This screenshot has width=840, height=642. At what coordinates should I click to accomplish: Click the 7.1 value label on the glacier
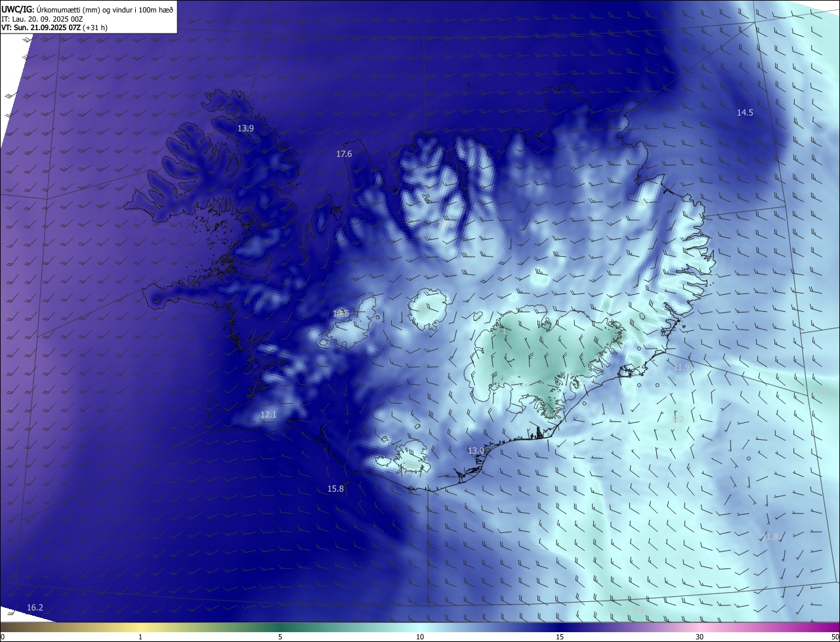point(499,332)
